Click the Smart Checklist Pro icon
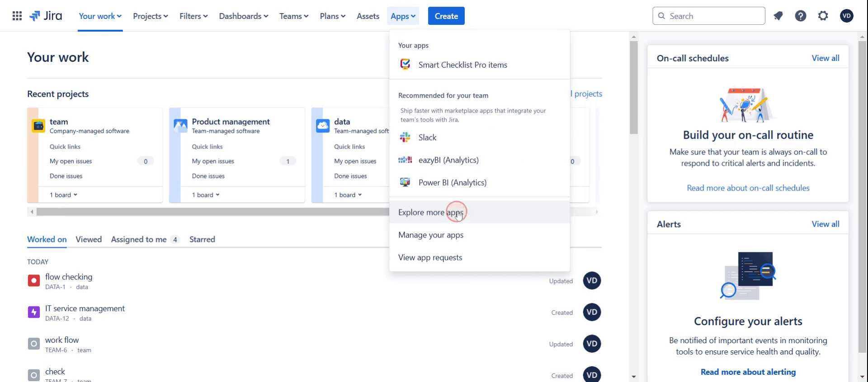 (405, 65)
